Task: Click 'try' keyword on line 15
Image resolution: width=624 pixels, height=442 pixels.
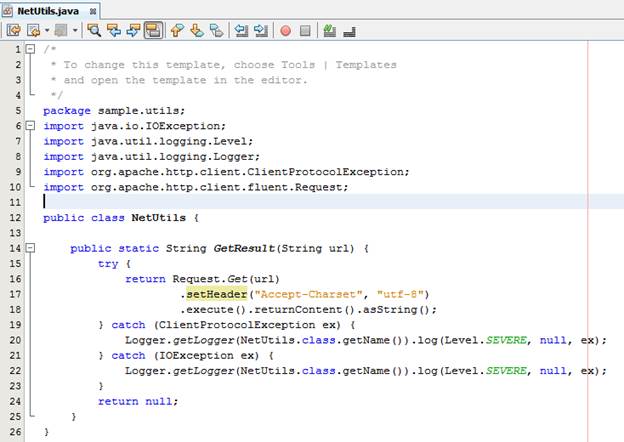Action: [108, 264]
